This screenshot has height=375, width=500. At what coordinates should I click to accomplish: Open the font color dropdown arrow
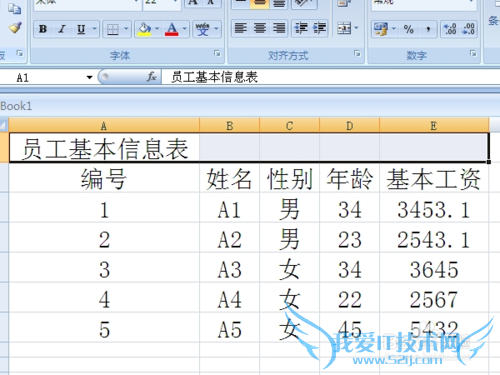[185, 29]
